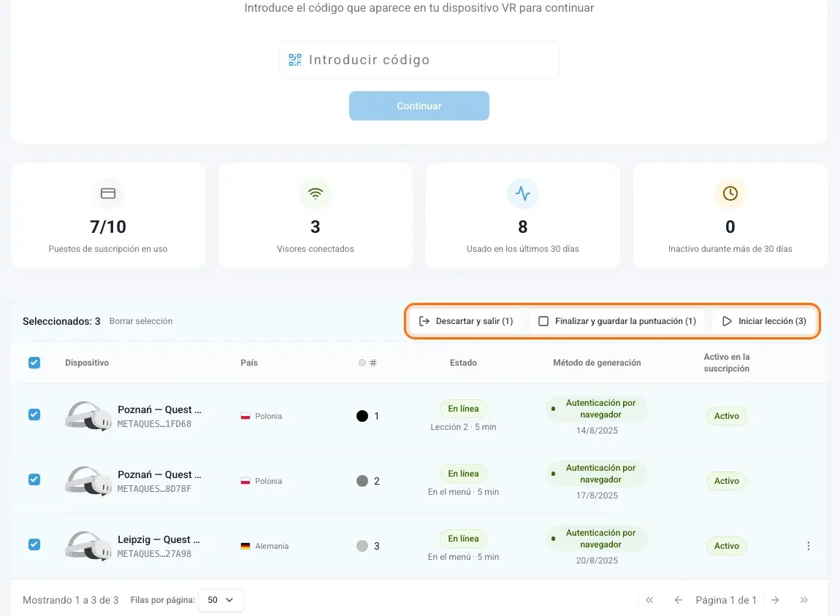Screen dimensions: 840x616
Task: Sort by Método de generación column header
Action: [597, 363]
